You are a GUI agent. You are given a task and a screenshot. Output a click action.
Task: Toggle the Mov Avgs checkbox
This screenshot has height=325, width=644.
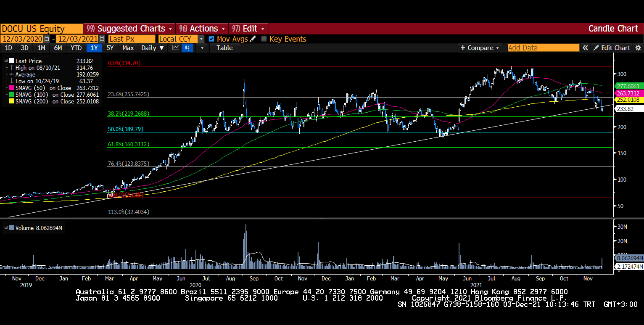pos(211,39)
